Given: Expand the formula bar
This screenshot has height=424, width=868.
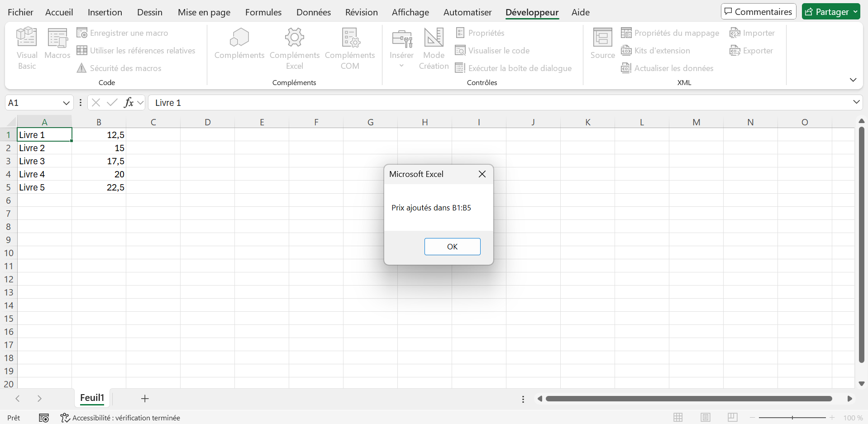Looking at the screenshot, I should pyautogui.click(x=856, y=102).
